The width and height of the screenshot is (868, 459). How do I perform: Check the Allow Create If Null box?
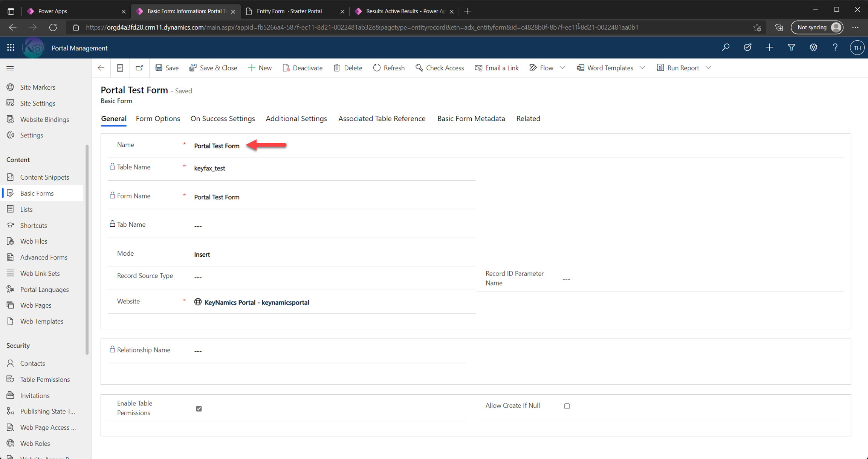[567, 406]
